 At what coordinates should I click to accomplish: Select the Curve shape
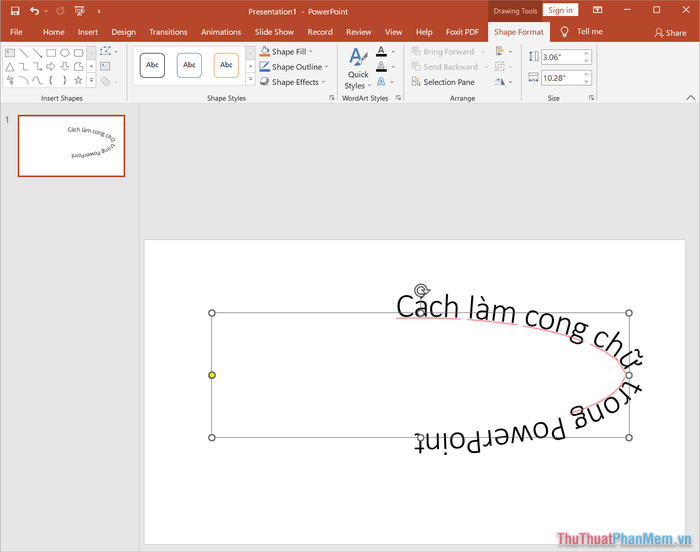click(x=38, y=80)
